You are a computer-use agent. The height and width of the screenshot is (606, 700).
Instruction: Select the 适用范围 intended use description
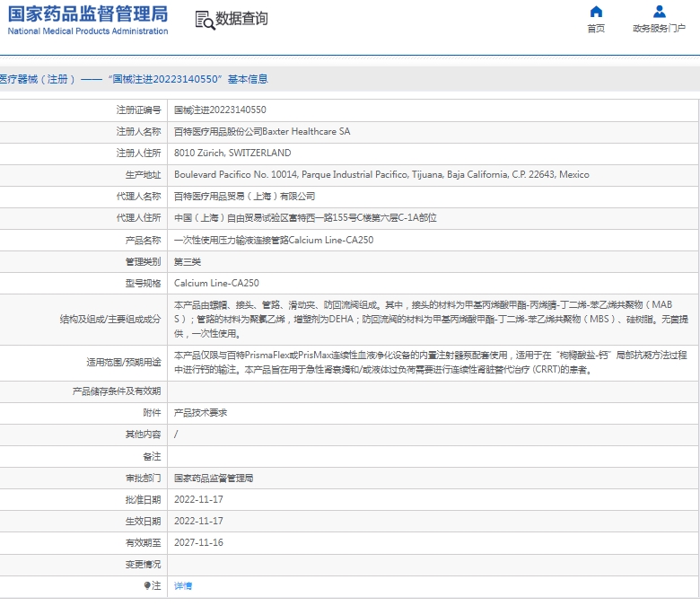pyautogui.click(x=431, y=363)
